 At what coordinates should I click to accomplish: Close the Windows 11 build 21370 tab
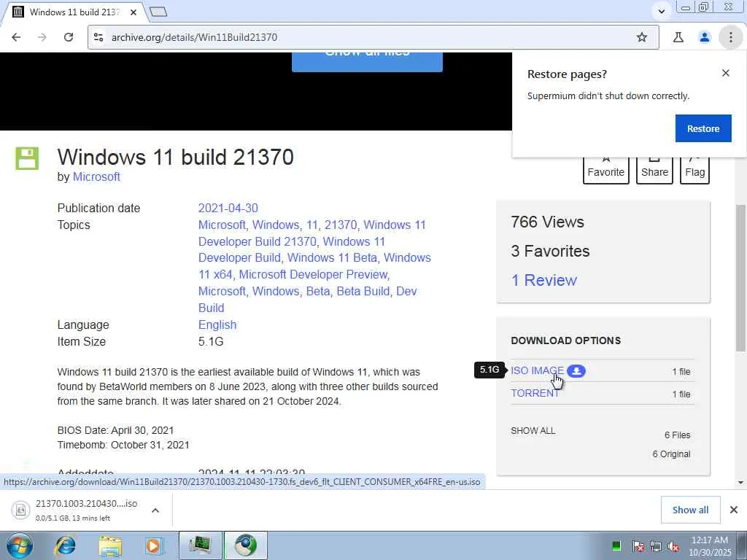[x=133, y=12]
